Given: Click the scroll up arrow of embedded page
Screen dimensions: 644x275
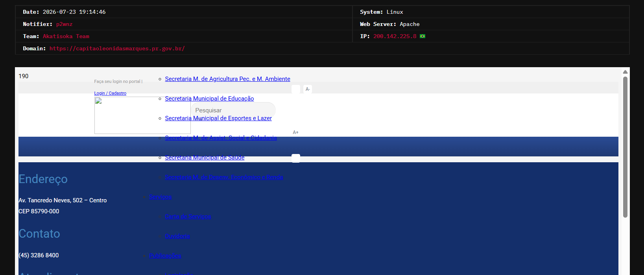Looking at the screenshot, I should pos(625,72).
